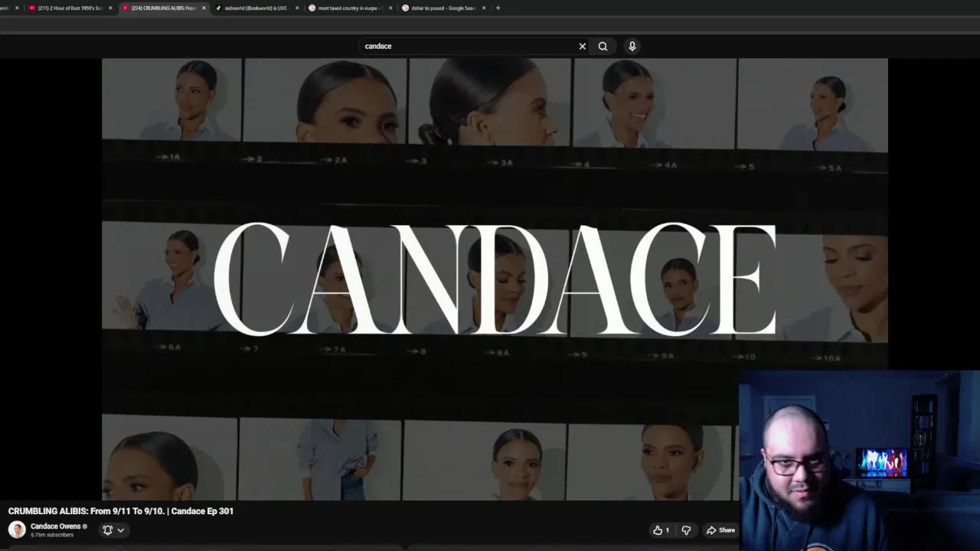Click the video title 'CRUMBLING ALIBIS: From 9/11 To 9/10.'

click(121, 511)
